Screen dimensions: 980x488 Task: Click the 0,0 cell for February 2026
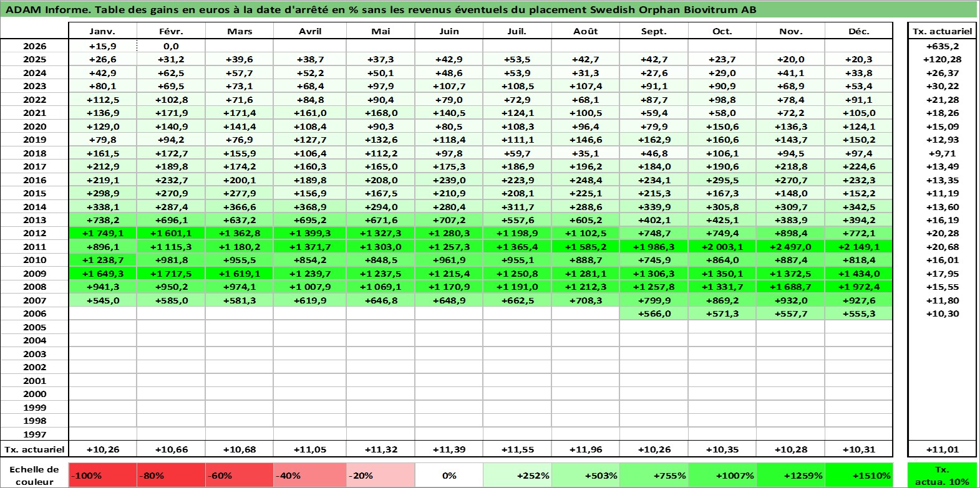point(171,46)
